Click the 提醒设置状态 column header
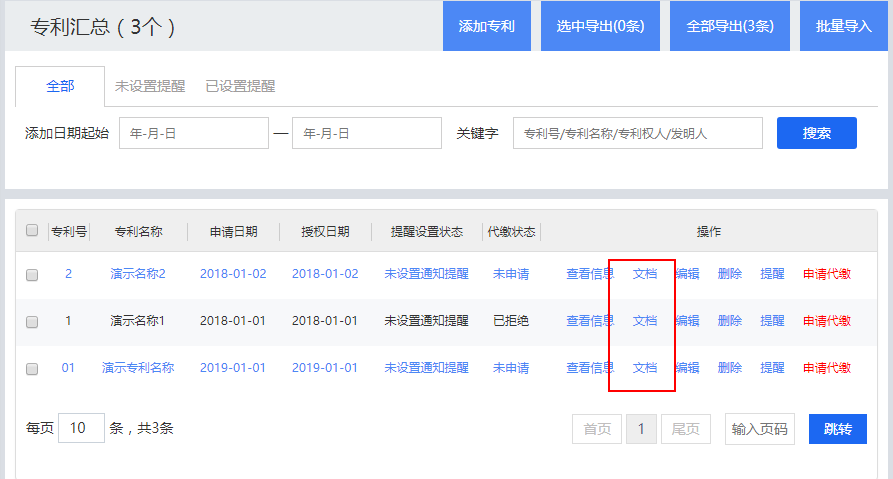Screen dimensions: 893x479 coord(427,232)
